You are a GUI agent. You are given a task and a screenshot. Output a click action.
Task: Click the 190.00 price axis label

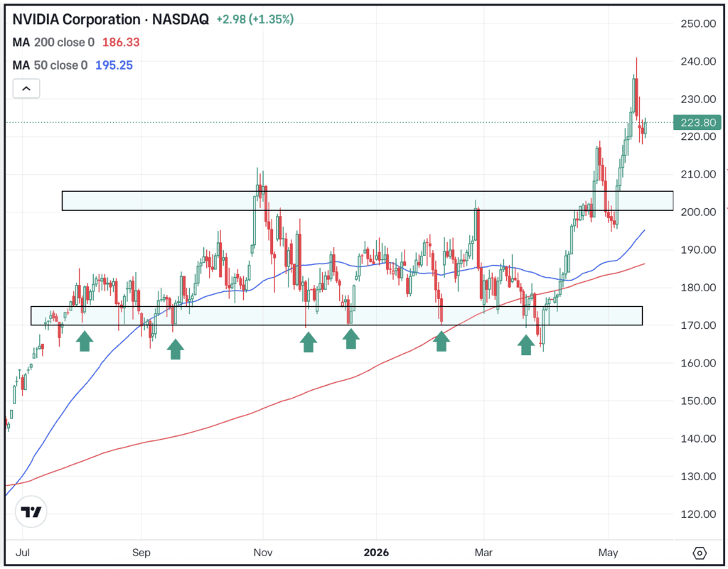tap(698, 250)
